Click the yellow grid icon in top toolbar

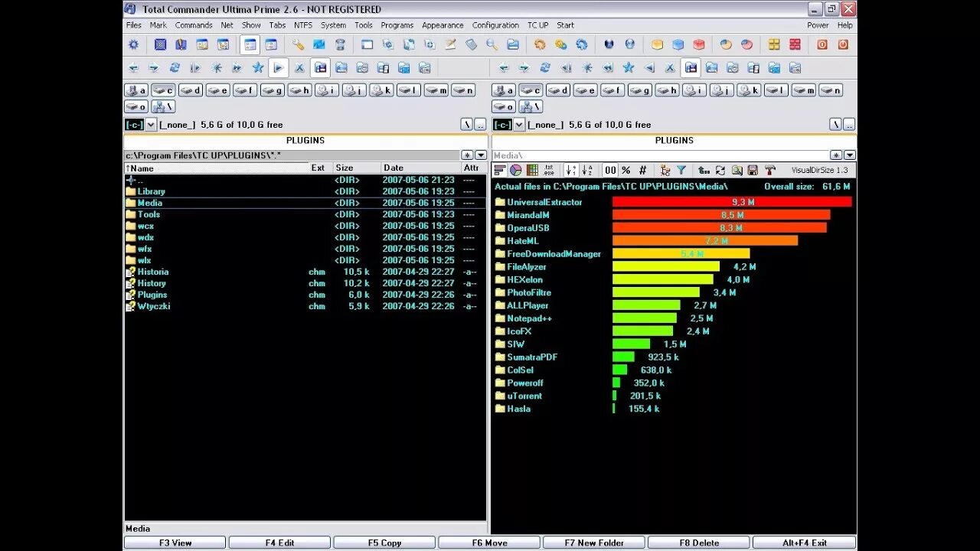click(x=774, y=45)
